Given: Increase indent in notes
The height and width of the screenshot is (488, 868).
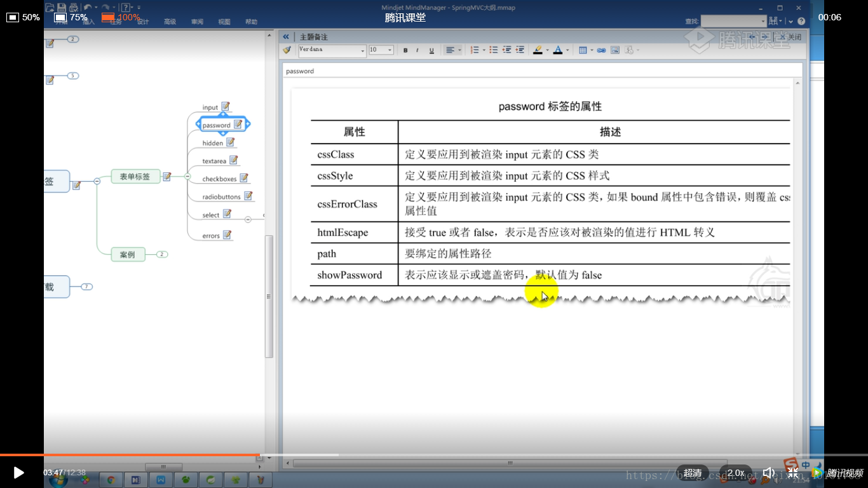Looking at the screenshot, I should (x=520, y=50).
